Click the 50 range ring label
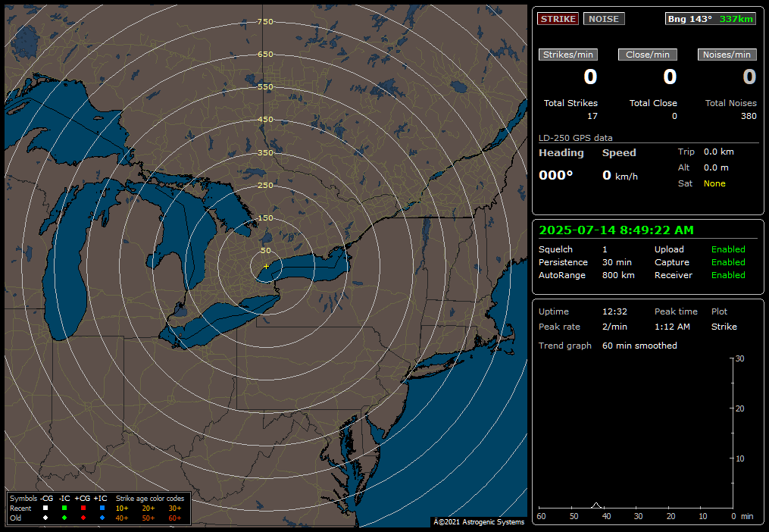This screenshot has height=532, width=769. click(265, 250)
